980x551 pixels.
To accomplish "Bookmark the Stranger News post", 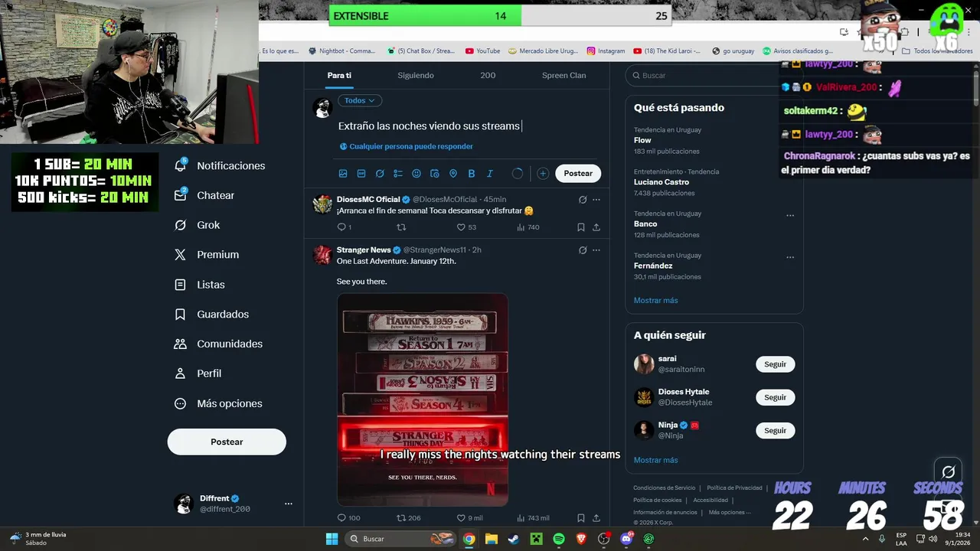I will pyautogui.click(x=581, y=518).
